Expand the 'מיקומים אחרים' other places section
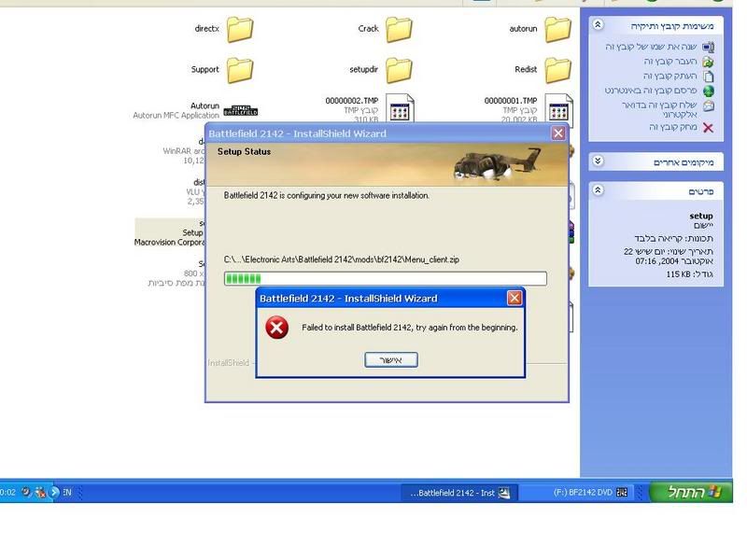747x560 pixels. tap(598, 161)
